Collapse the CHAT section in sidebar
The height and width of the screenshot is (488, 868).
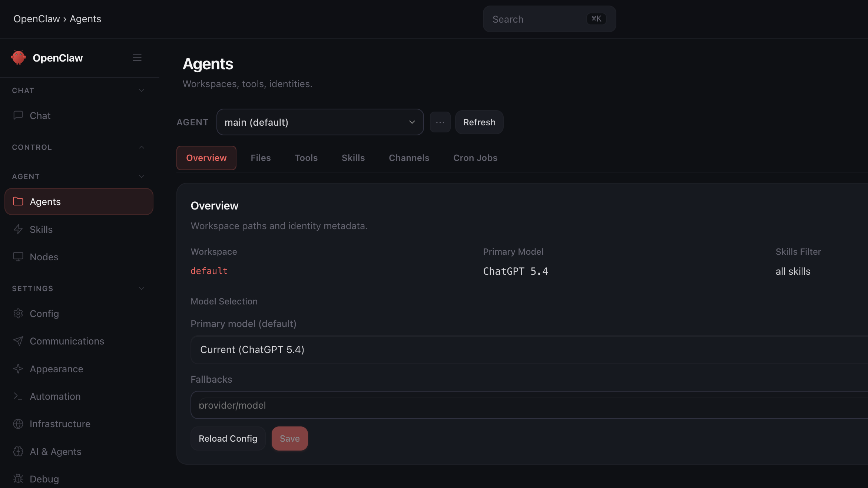tap(141, 90)
